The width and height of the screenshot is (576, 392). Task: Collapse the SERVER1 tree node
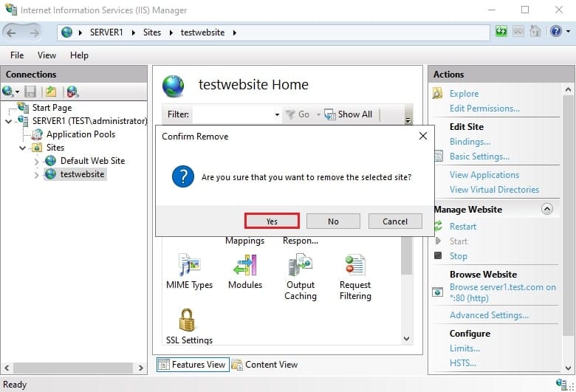tap(8, 121)
